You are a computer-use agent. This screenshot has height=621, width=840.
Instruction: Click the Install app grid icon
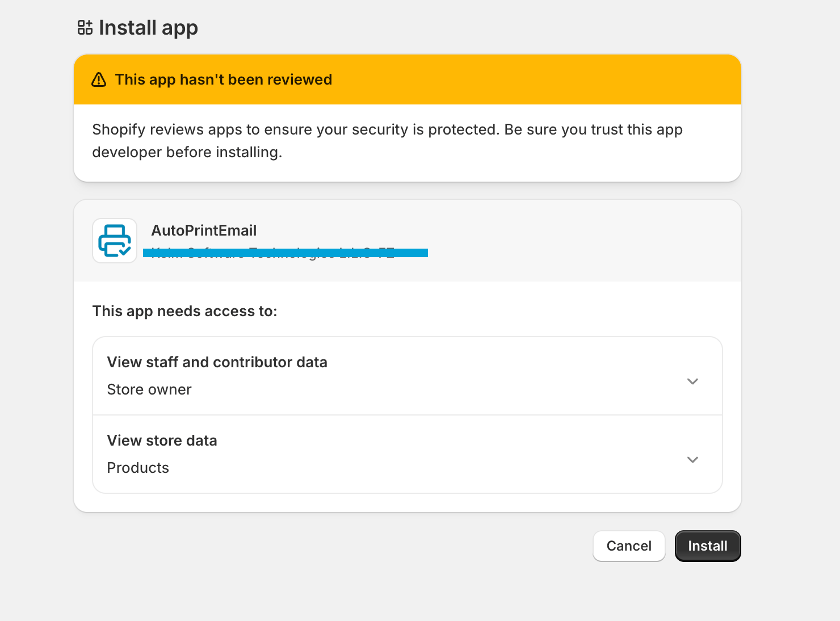click(85, 27)
